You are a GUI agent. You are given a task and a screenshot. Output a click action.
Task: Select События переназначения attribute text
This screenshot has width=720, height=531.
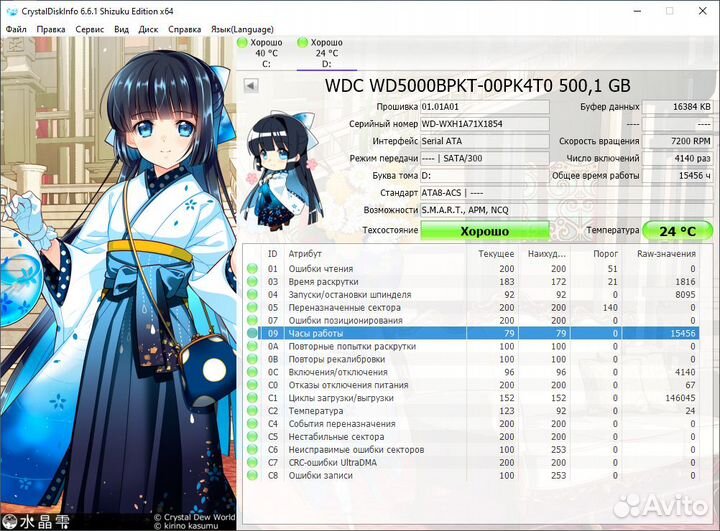point(342,424)
